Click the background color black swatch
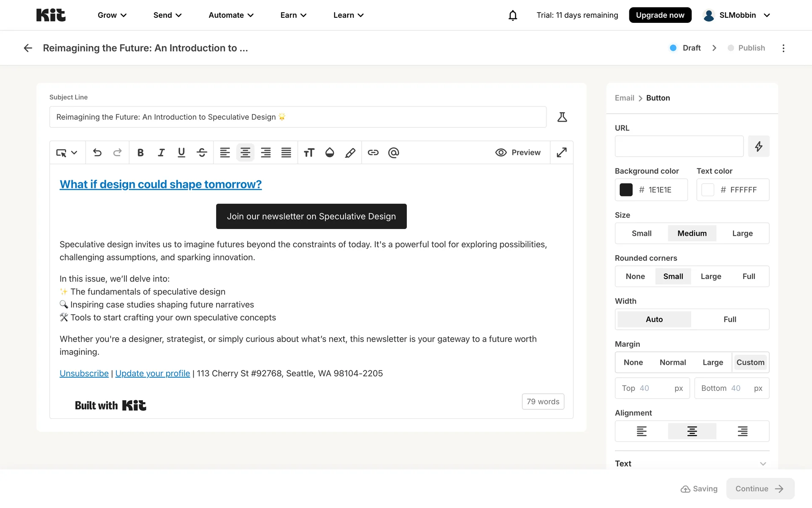Image resolution: width=812 pixels, height=508 pixels. click(626, 190)
